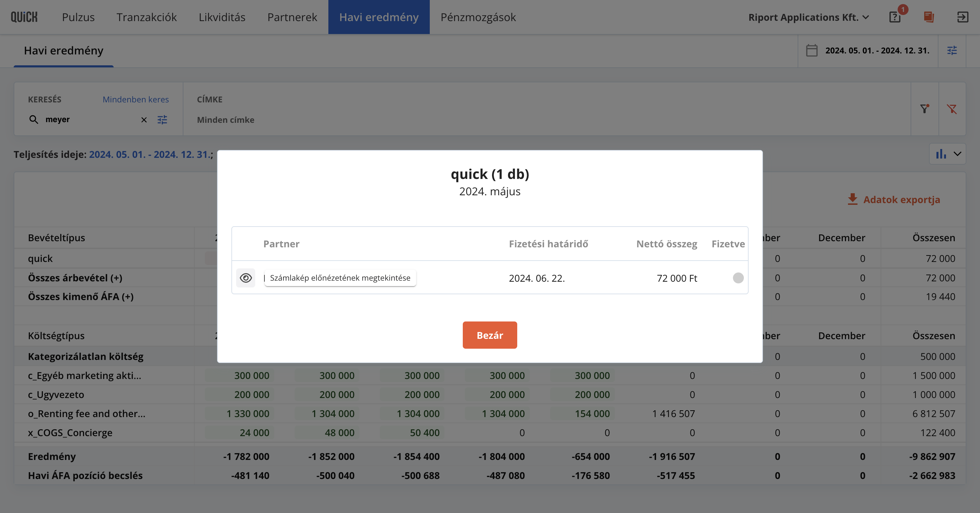This screenshot has width=980, height=513.
Task: Click the c_Egyéb marketing akti... row label
Action: [84, 375]
